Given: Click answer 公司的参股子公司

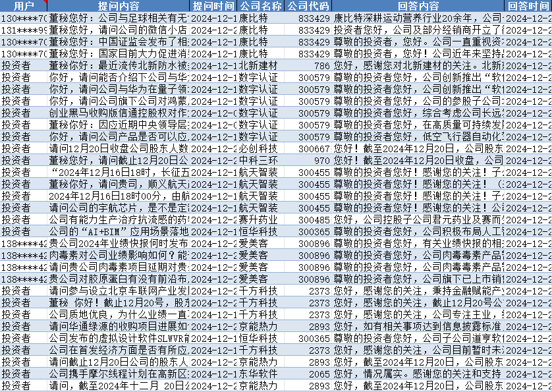Looking at the screenshot, I should click(418, 101).
